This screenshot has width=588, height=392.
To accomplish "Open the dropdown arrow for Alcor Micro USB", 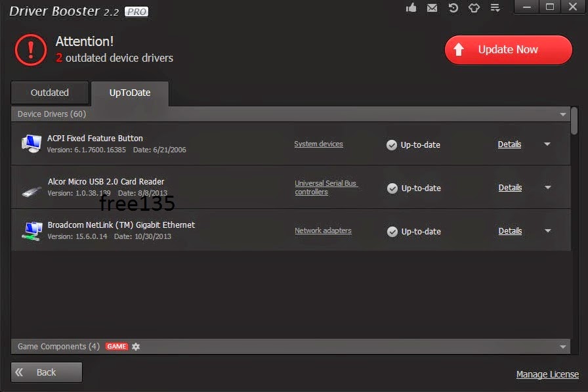I will 548,187.
